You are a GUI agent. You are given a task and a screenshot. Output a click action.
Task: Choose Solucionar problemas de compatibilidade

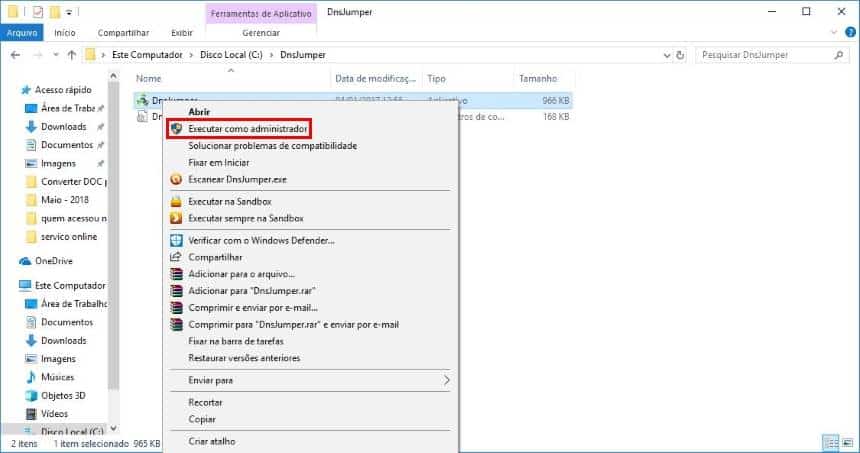tap(273, 146)
